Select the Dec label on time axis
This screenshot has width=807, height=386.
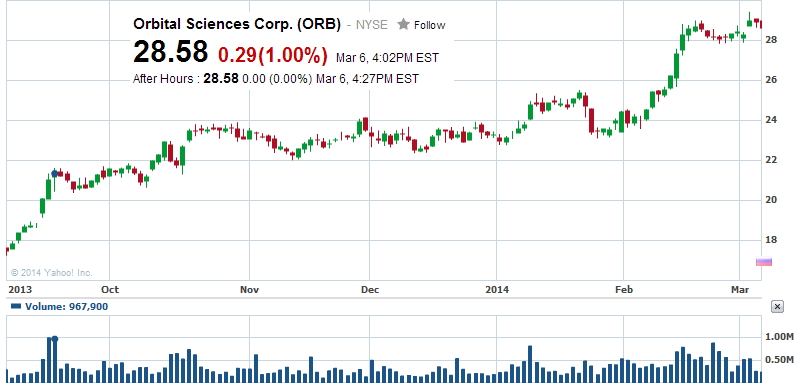click(370, 290)
